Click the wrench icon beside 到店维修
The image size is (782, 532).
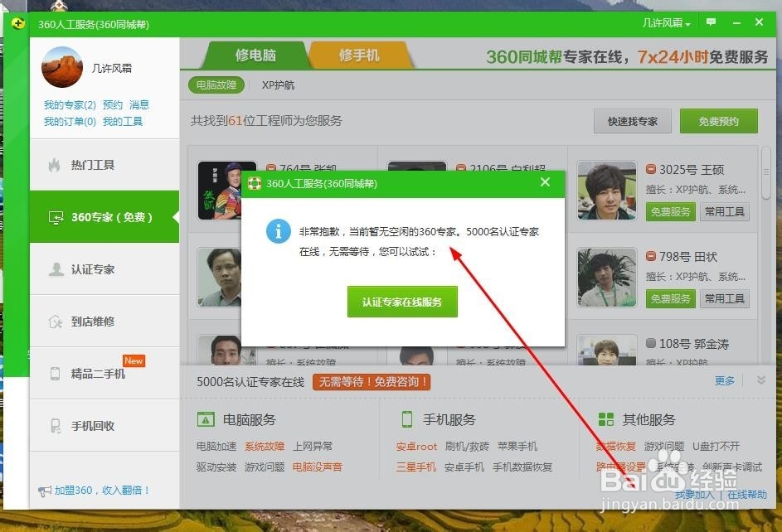(x=56, y=322)
